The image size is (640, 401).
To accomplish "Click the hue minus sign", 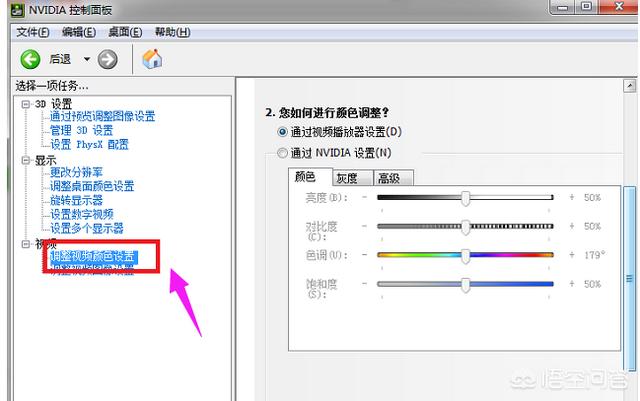I will [x=364, y=255].
